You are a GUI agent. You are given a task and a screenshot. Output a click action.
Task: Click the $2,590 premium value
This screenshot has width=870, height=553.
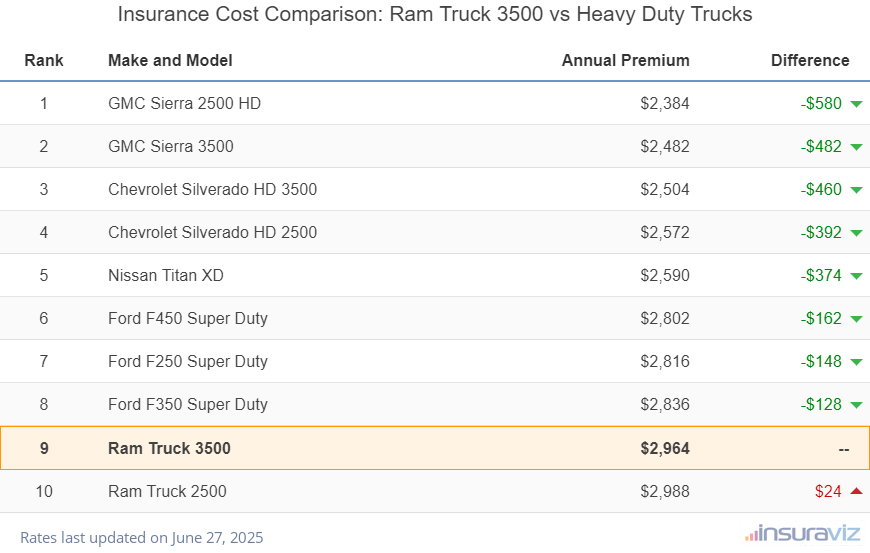(x=665, y=276)
